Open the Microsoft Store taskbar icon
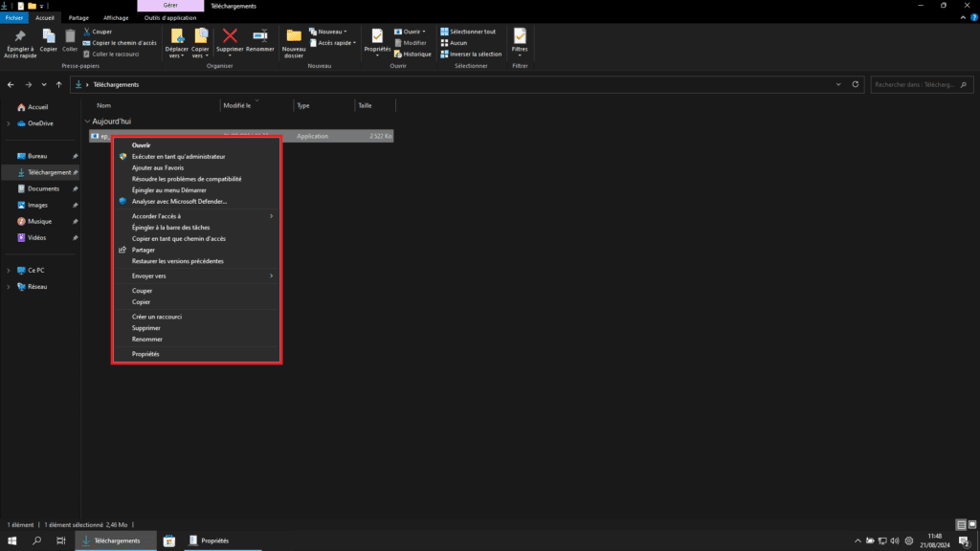 click(x=169, y=540)
